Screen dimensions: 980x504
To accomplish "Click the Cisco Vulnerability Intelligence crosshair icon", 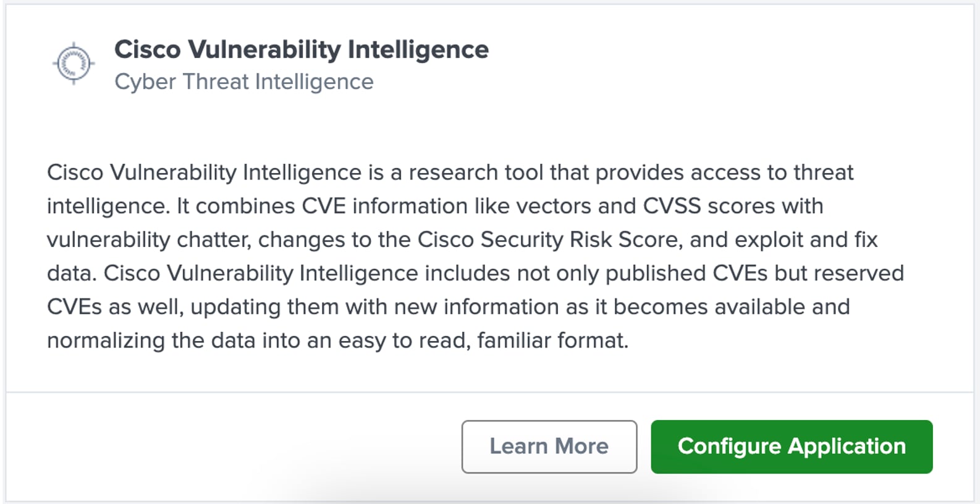I will click(x=74, y=63).
